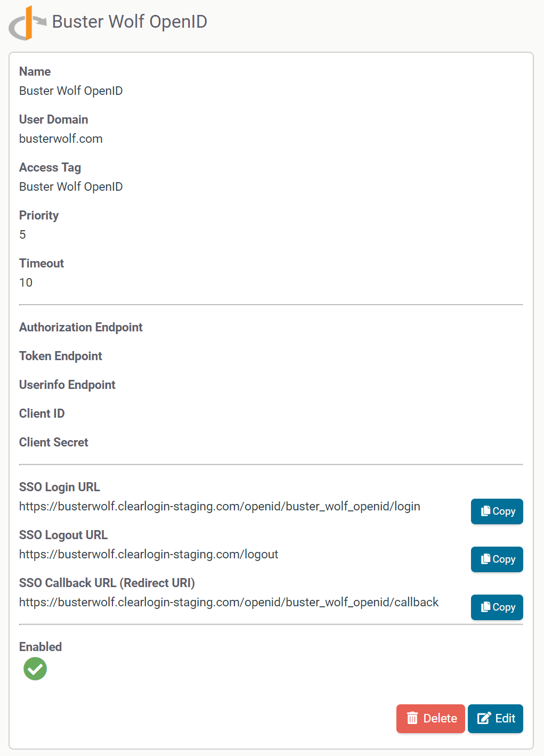Select the busterwolf.com user domain value
The width and height of the screenshot is (544, 756).
(x=61, y=139)
